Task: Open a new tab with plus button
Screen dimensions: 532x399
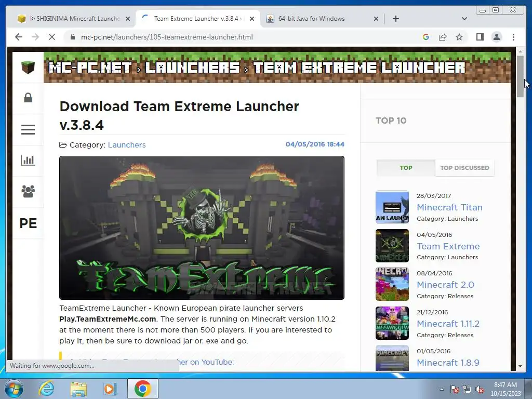Action: coord(395,19)
